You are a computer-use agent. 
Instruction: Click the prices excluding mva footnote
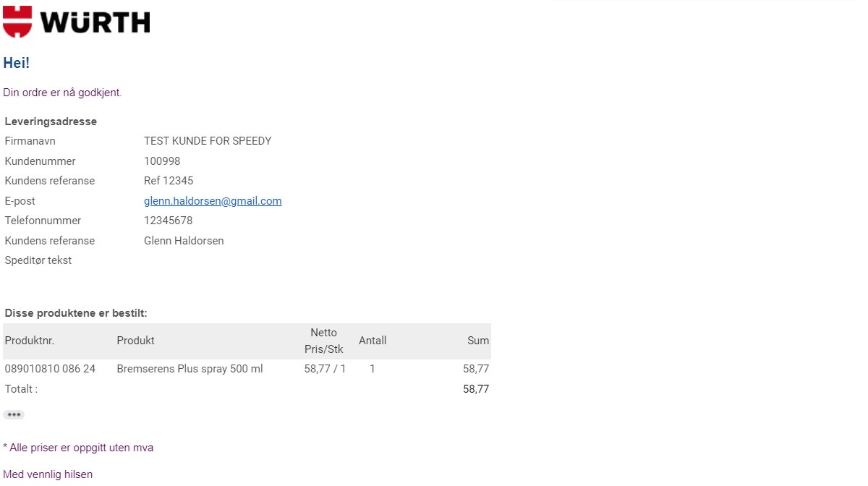coord(78,448)
